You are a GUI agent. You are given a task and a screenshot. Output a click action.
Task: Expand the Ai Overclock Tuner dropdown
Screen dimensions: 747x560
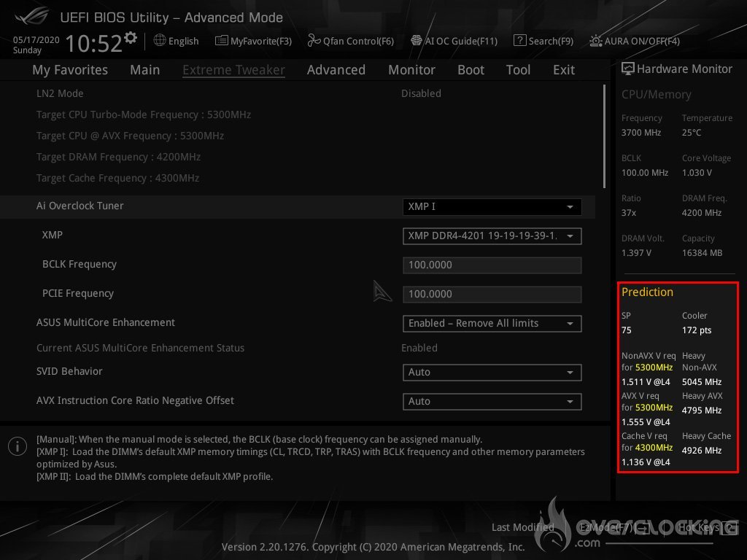point(492,206)
